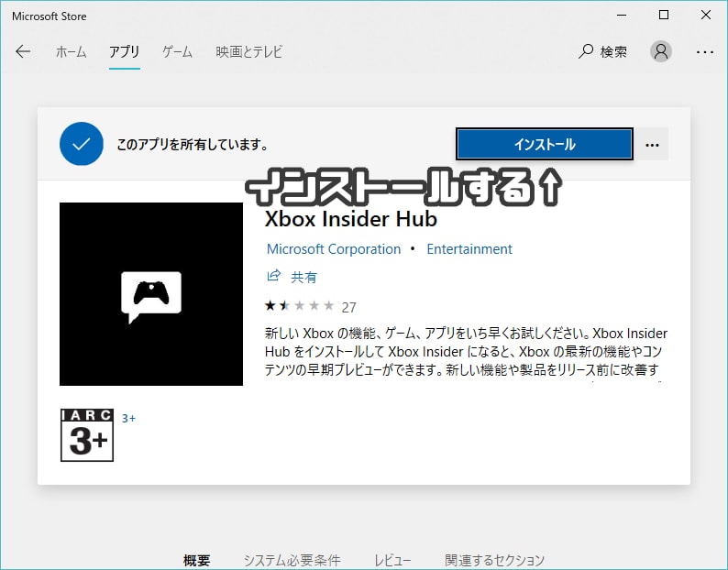This screenshot has height=570, width=728.
Task: Switch to the ゲーム tab
Action: (x=177, y=51)
